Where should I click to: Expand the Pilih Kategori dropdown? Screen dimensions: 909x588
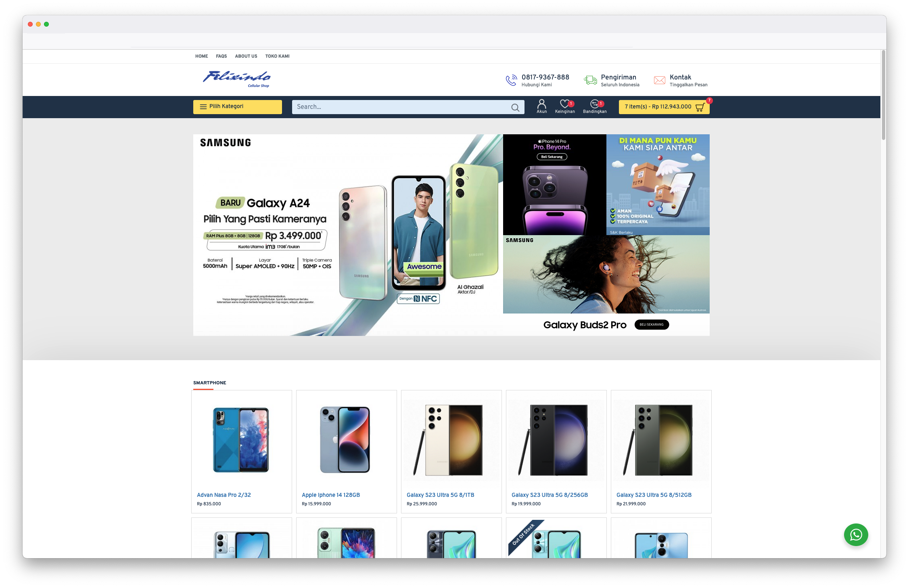(237, 107)
